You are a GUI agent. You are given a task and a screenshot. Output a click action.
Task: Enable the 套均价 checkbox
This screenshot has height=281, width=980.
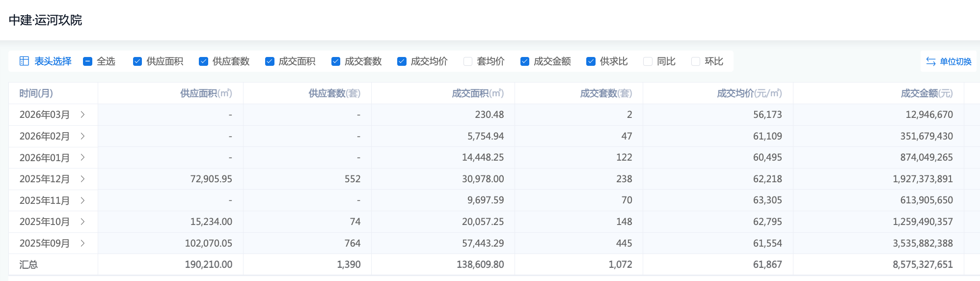click(468, 61)
